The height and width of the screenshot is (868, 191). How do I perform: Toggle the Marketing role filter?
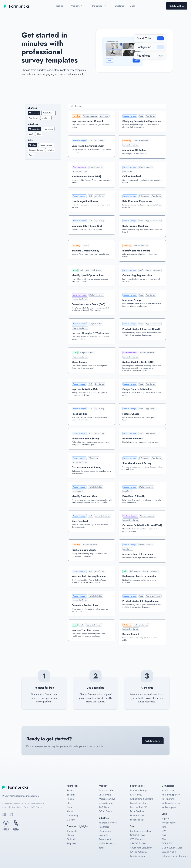pos(50,150)
